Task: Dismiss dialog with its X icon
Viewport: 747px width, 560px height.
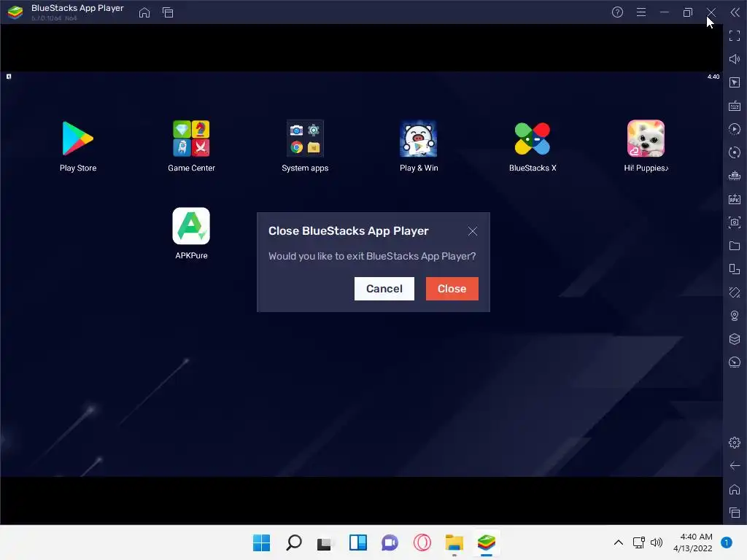Action: click(472, 231)
